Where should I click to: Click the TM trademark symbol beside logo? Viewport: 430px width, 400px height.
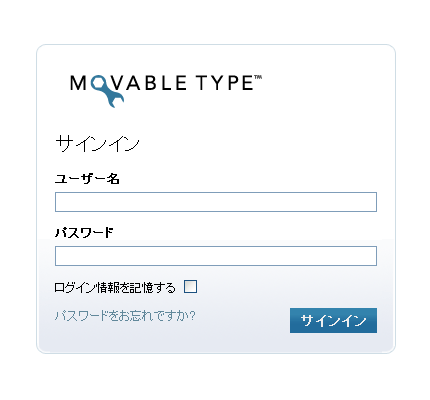click(x=258, y=77)
